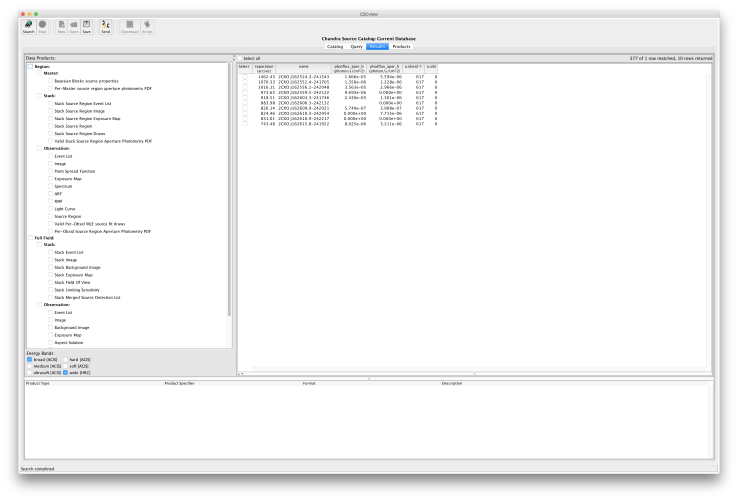
Task: Click the Download toolbar icon
Action: pos(129,25)
